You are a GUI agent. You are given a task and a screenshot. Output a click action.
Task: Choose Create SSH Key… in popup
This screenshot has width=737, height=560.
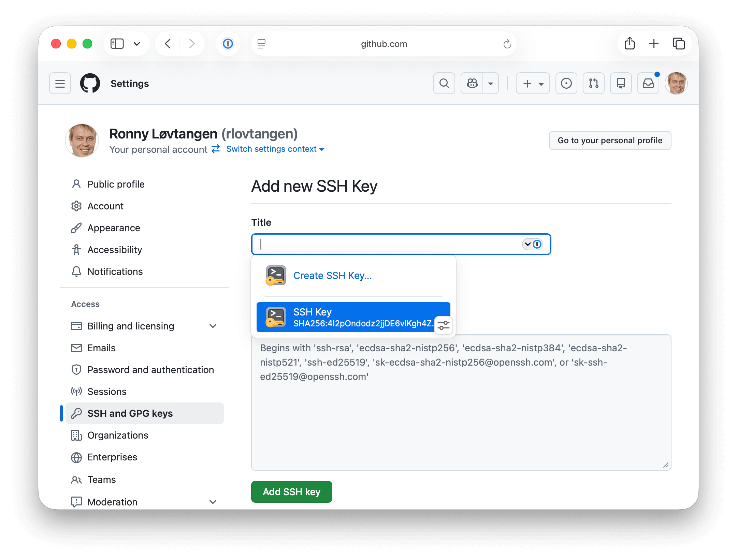coord(332,276)
